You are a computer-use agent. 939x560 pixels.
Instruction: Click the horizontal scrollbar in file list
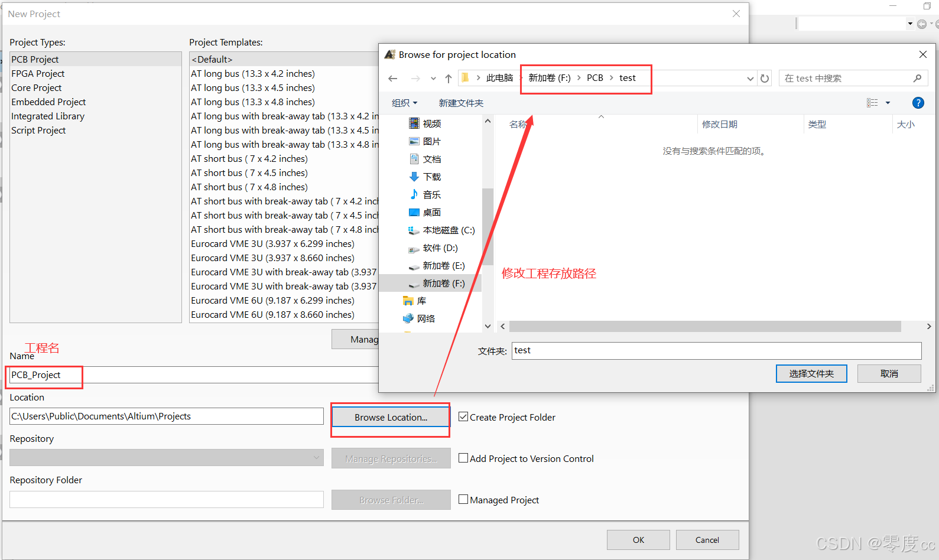705,326
